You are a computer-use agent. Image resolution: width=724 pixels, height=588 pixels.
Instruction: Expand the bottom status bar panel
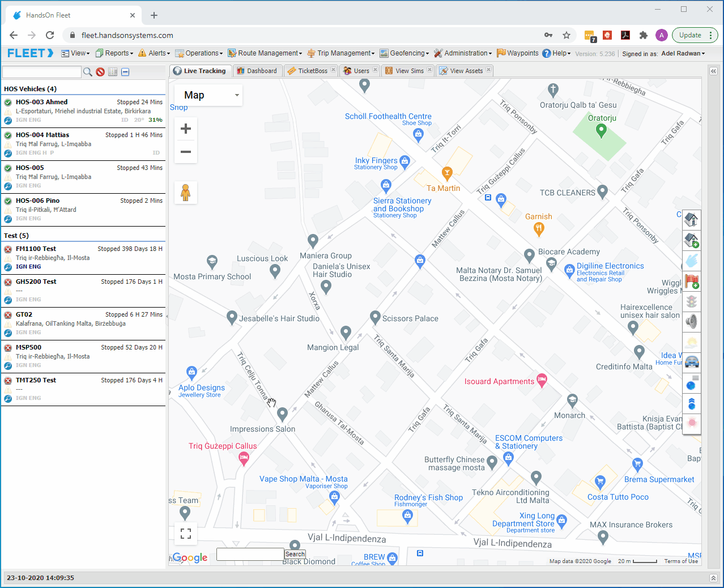click(x=713, y=578)
